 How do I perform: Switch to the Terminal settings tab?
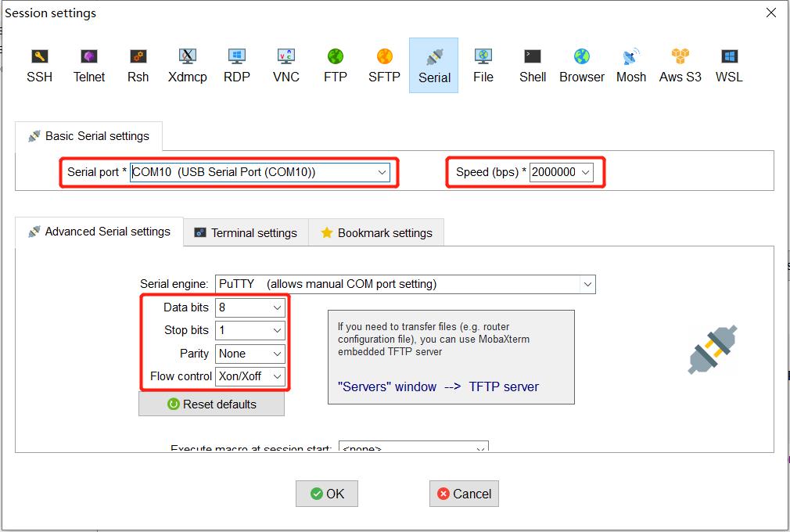click(246, 232)
